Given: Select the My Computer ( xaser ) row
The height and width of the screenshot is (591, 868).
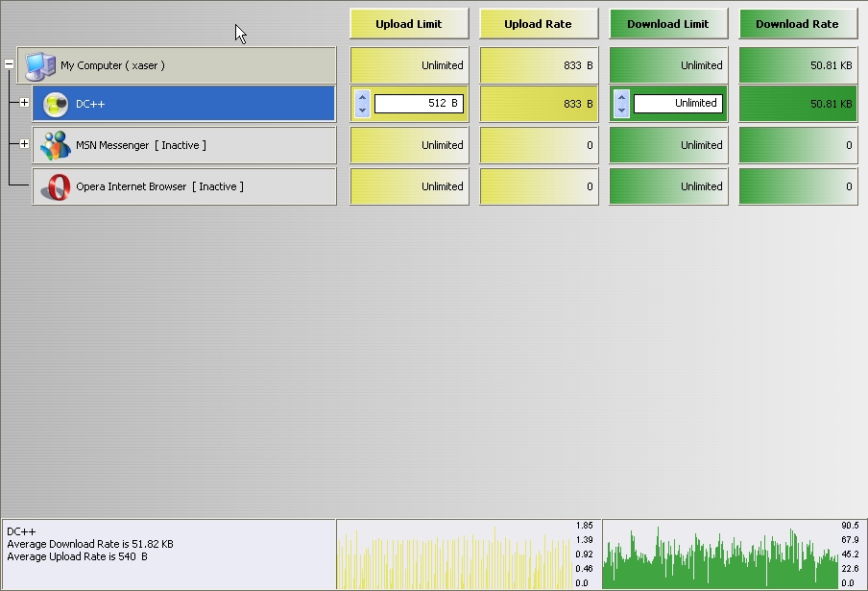Looking at the screenshot, I should tap(177, 65).
